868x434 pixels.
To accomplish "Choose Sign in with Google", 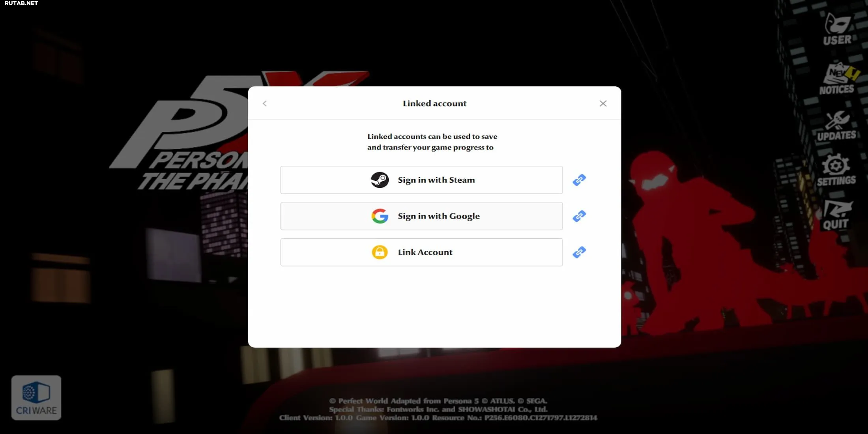I will [421, 216].
